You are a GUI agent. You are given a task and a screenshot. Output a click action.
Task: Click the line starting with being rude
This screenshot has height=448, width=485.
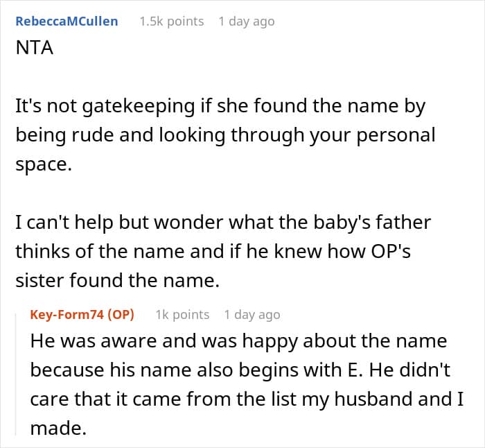[x=225, y=135]
